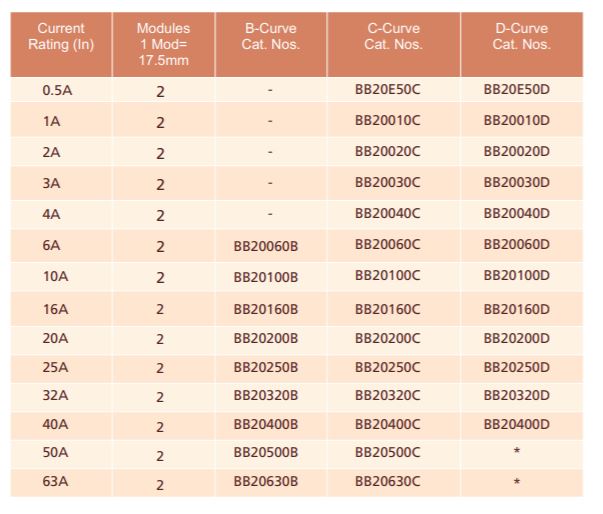This screenshot has width=603, height=514.
Task: Select the C-Curve Cat. Nos. header
Action: [x=393, y=36]
